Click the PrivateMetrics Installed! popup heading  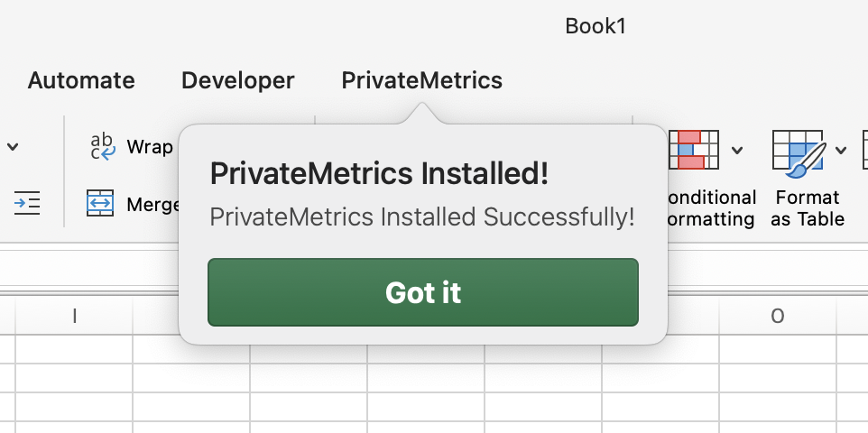(379, 174)
